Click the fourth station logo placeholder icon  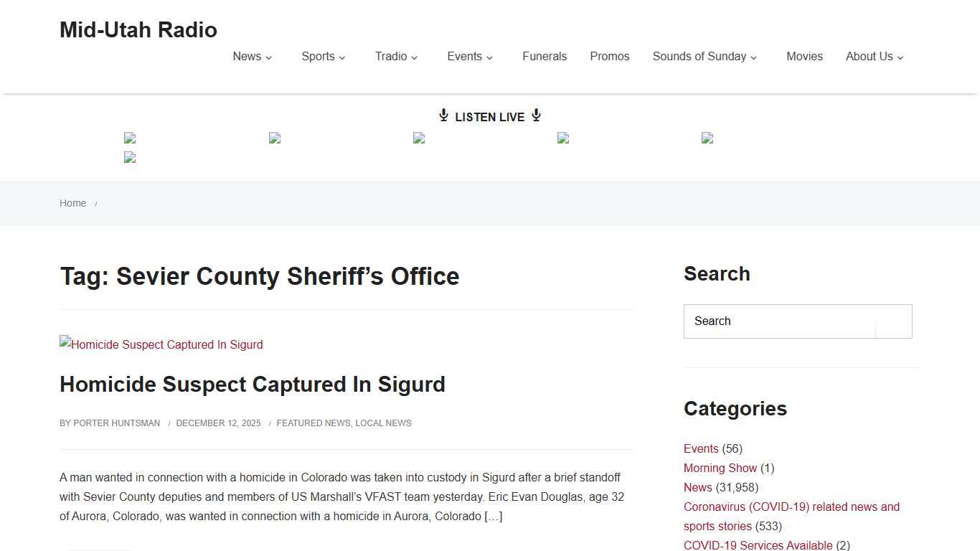pos(563,138)
